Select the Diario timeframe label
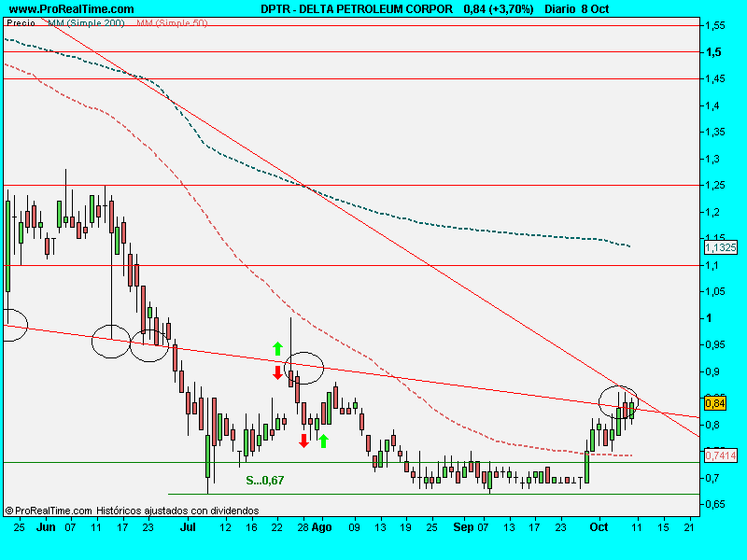 click(x=559, y=9)
